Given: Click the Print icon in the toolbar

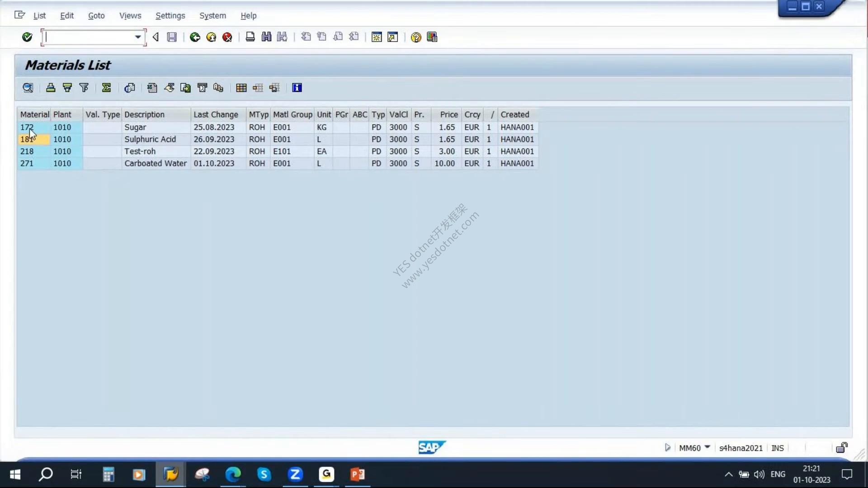Looking at the screenshot, I should click(250, 37).
